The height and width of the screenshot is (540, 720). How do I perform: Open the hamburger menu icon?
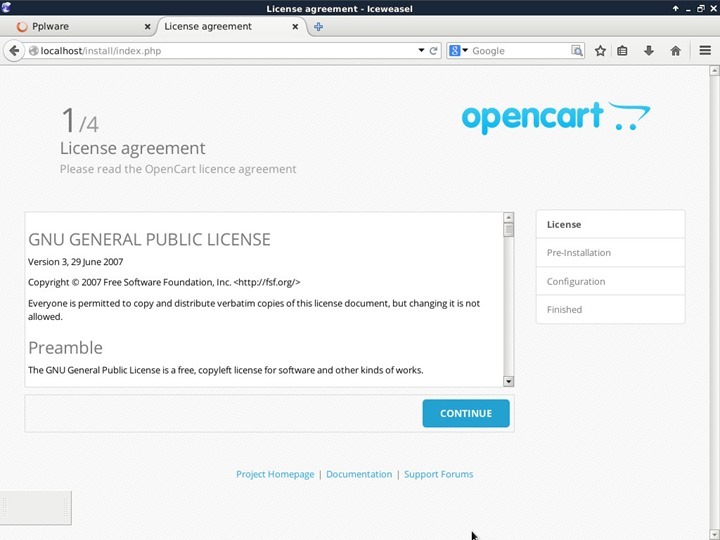click(x=705, y=51)
